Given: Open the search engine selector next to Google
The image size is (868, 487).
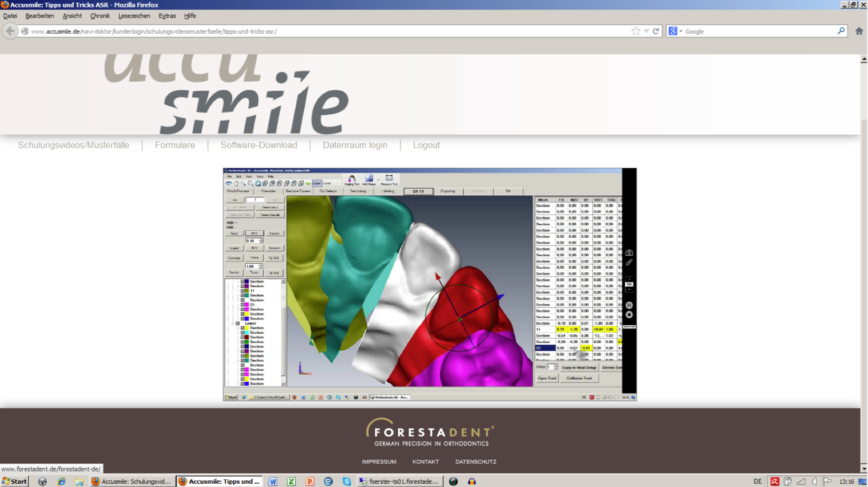Looking at the screenshot, I should [x=675, y=31].
